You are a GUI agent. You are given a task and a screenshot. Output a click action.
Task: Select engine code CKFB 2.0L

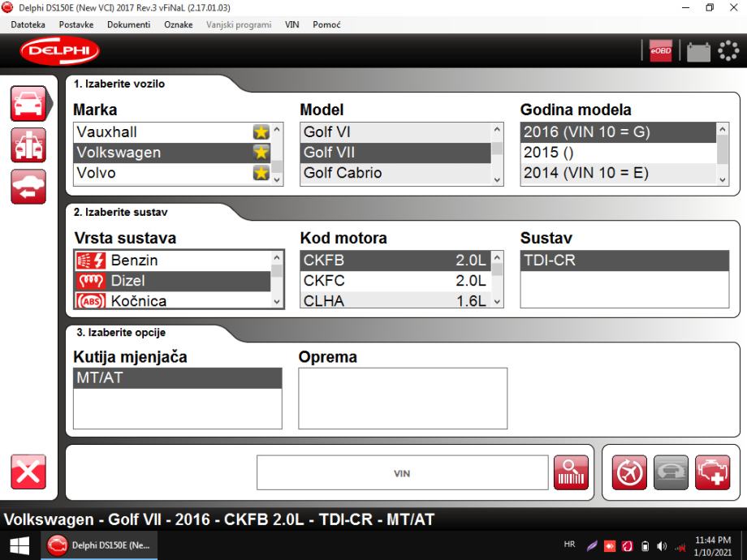point(395,261)
